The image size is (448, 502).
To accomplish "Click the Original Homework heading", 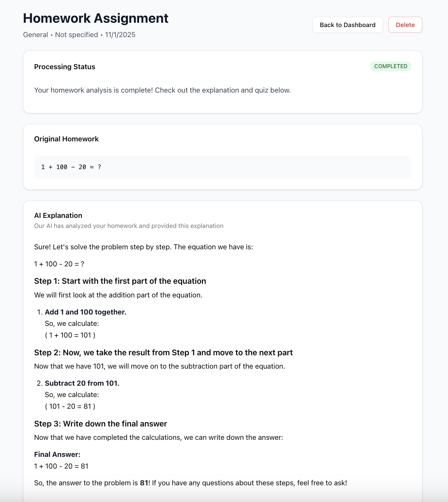I will pyautogui.click(x=66, y=139).
